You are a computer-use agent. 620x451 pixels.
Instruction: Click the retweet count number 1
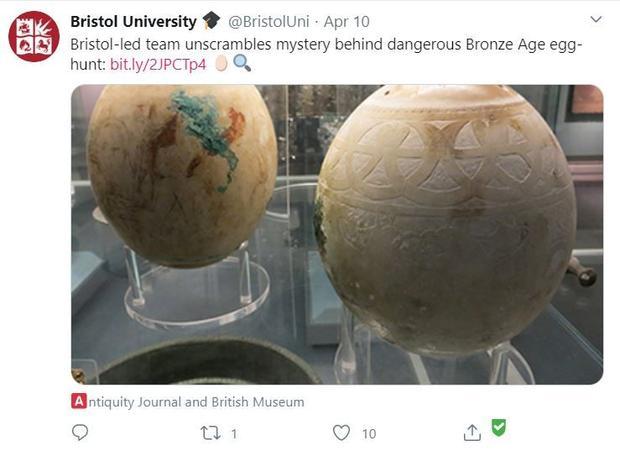coord(234,434)
